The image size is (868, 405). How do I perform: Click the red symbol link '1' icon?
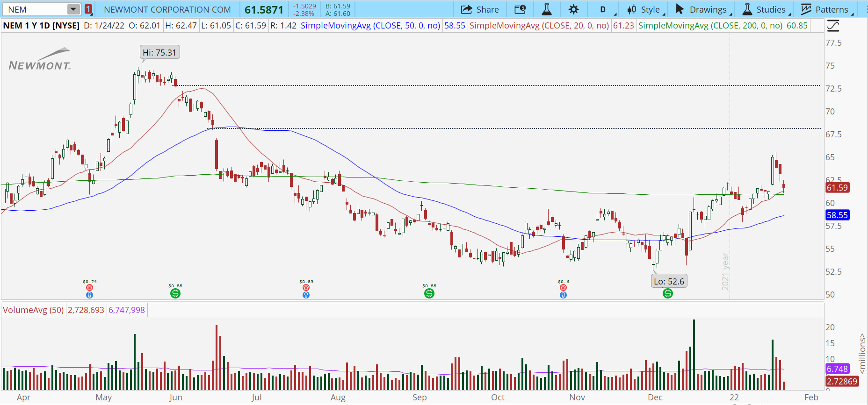point(88,9)
